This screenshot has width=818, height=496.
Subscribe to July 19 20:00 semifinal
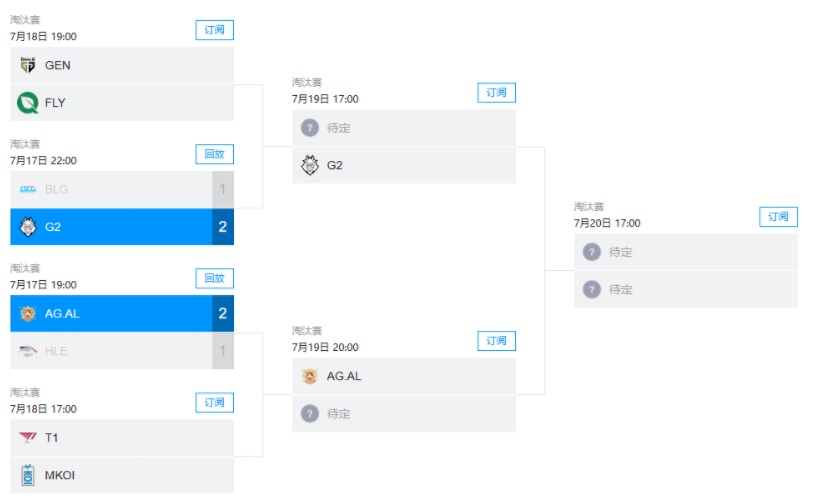[497, 341]
